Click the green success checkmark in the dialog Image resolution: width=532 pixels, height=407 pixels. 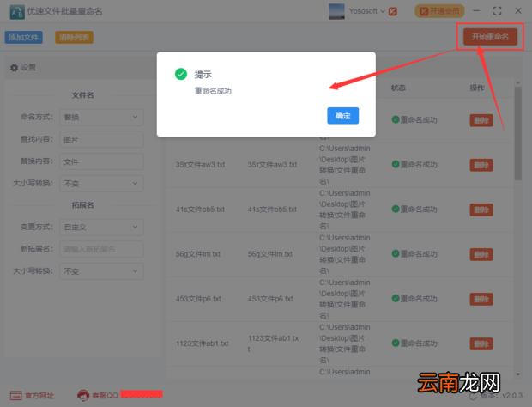coord(181,74)
